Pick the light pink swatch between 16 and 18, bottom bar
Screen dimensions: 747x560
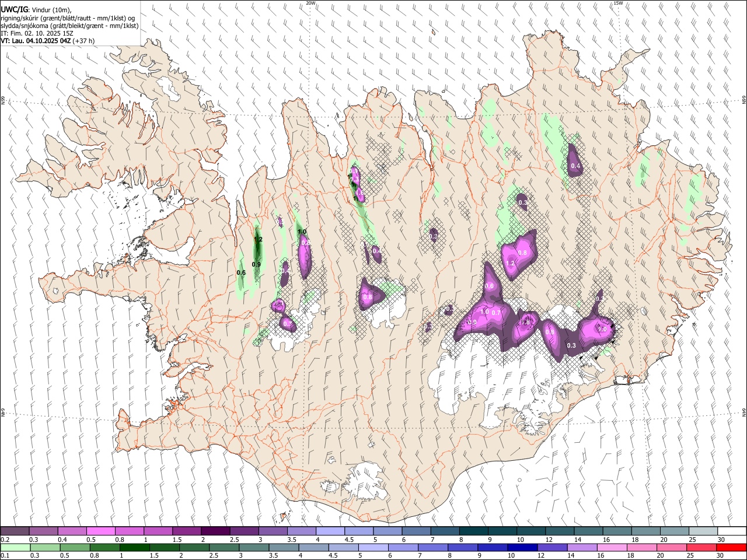612,547
